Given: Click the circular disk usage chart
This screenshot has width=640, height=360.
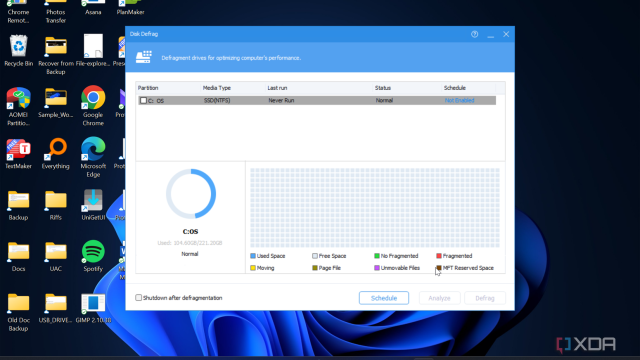Looking at the screenshot, I should 191,194.
